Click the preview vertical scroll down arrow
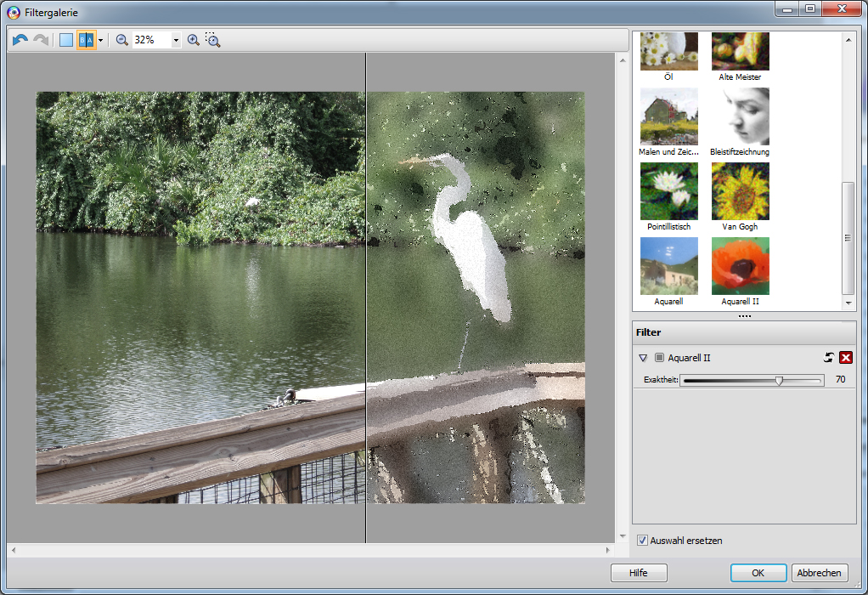The height and width of the screenshot is (595, 868). pos(623,536)
